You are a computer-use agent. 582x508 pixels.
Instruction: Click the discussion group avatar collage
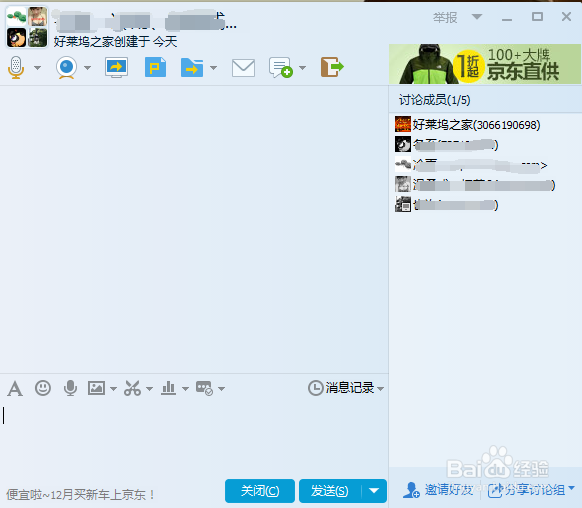27,27
